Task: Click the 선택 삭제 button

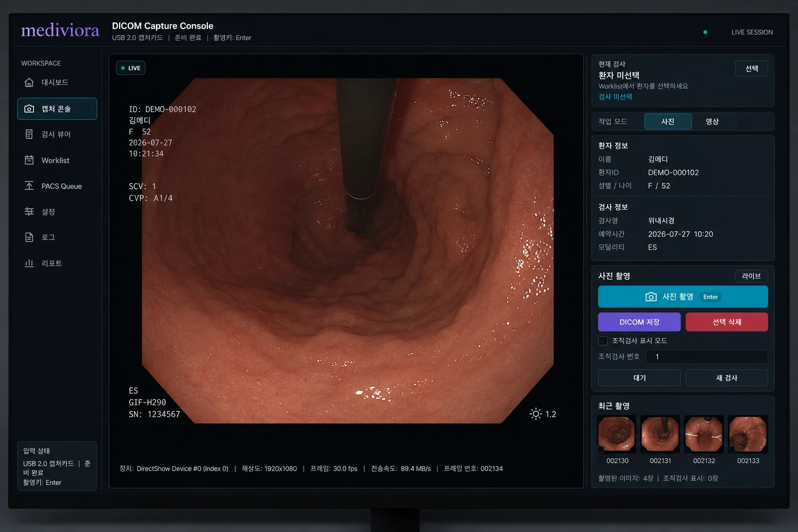Action: (x=726, y=322)
